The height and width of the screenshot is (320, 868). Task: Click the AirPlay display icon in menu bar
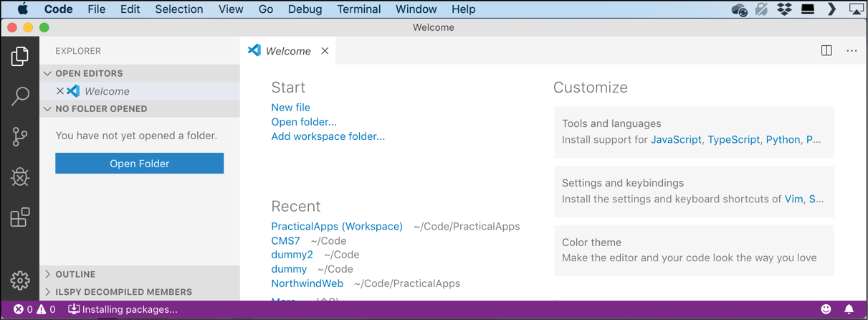point(857,9)
